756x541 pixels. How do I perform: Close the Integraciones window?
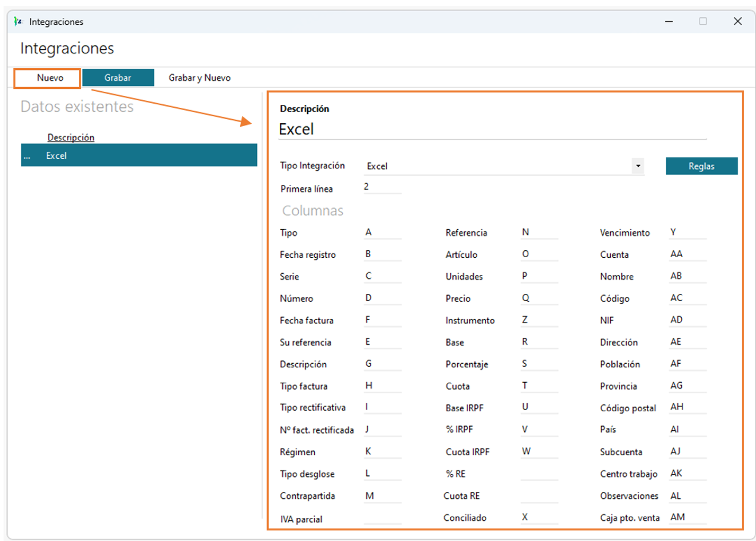(738, 21)
